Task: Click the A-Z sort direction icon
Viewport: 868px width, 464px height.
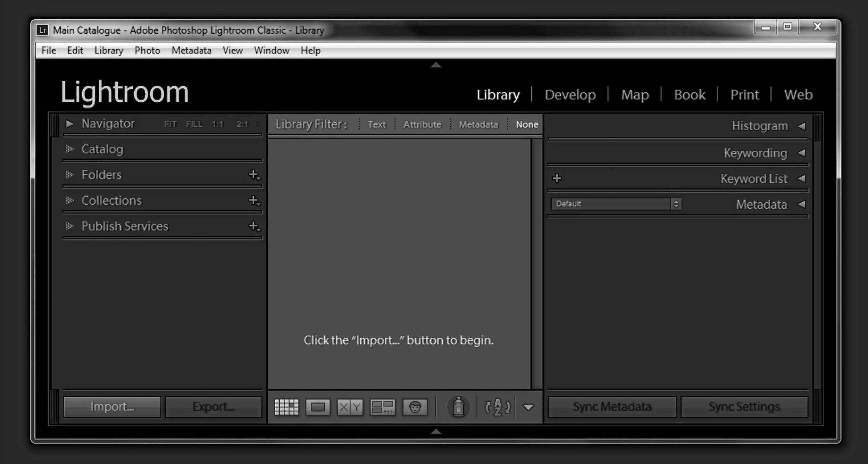Action: tap(498, 407)
